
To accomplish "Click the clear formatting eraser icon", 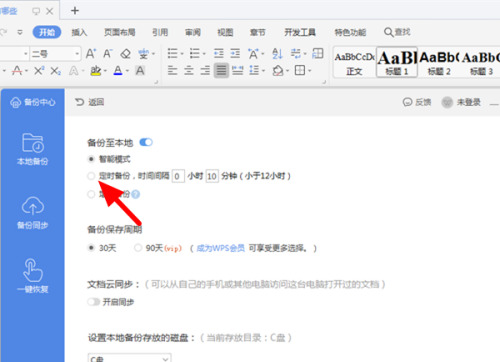I will (126, 54).
